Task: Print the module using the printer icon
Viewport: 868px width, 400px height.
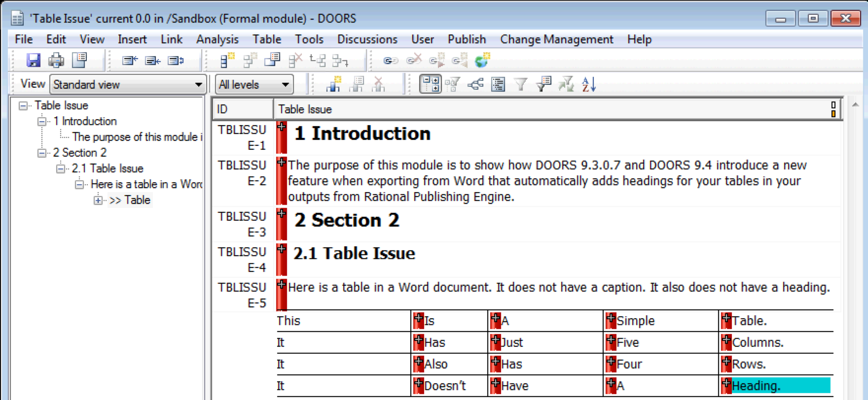Action: point(56,60)
